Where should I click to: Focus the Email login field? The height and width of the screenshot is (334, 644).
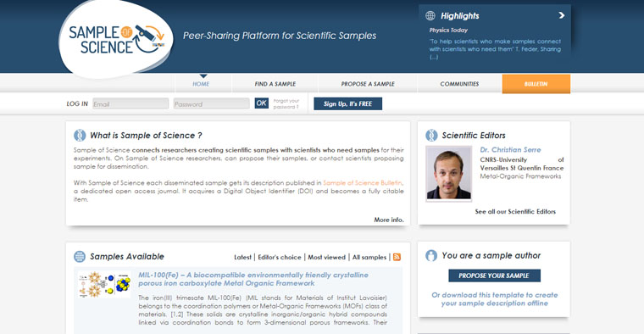click(130, 103)
